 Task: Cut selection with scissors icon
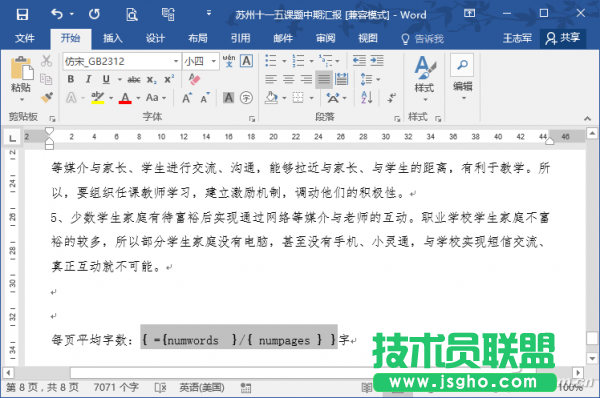coord(46,61)
